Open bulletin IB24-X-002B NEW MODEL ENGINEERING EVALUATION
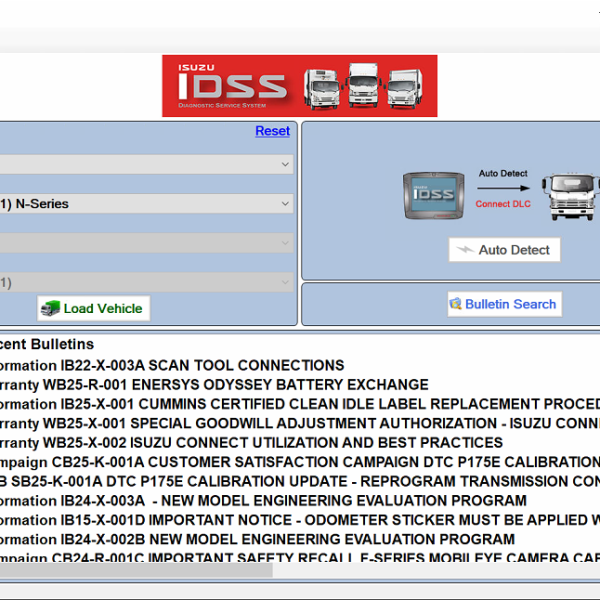The image size is (600, 600). (x=257, y=539)
